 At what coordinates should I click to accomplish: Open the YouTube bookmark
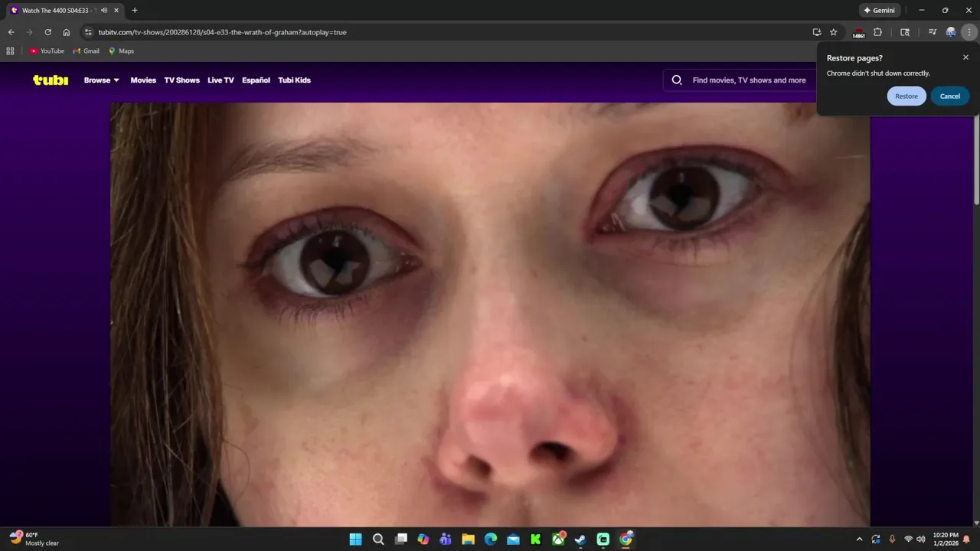click(x=47, y=51)
